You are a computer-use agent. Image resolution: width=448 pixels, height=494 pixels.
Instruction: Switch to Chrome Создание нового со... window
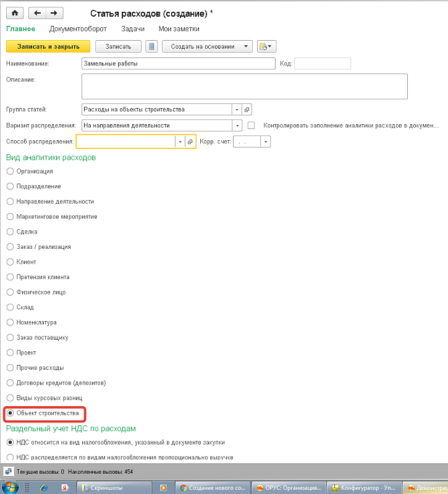pos(213,488)
